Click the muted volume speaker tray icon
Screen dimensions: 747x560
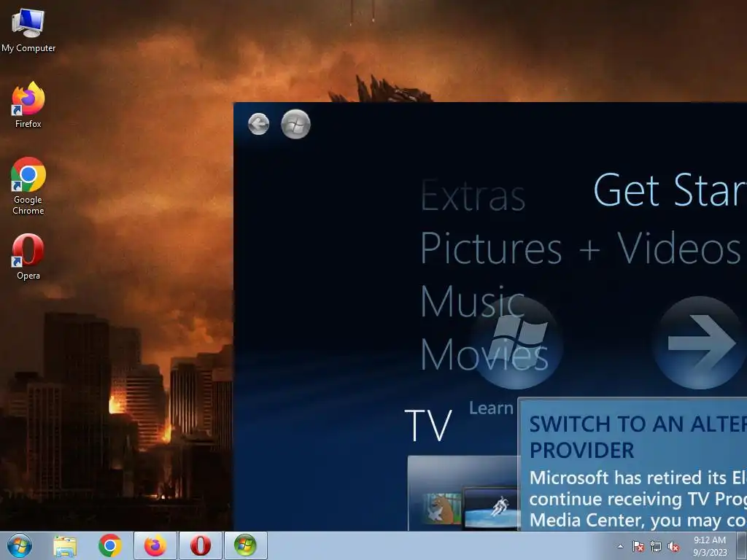click(x=673, y=546)
